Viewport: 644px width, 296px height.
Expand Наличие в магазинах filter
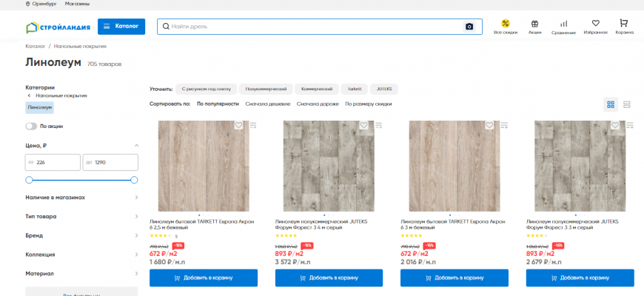coord(136,198)
